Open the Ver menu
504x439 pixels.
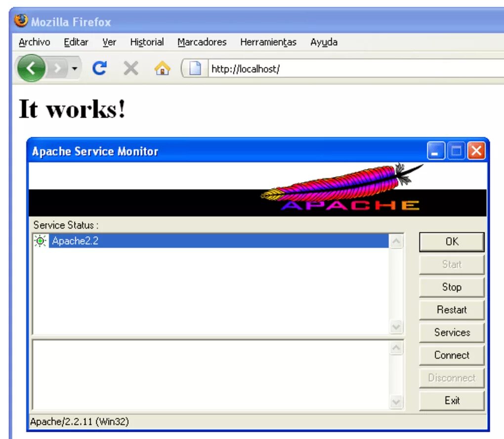point(109,42)
